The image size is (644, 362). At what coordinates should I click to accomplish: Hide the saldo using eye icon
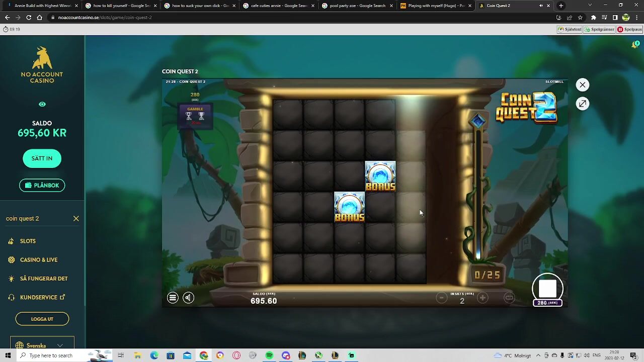(42, 104)
